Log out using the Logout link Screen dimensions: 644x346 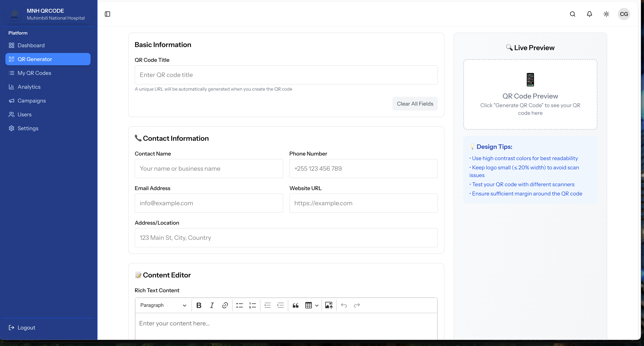point(26,328)
